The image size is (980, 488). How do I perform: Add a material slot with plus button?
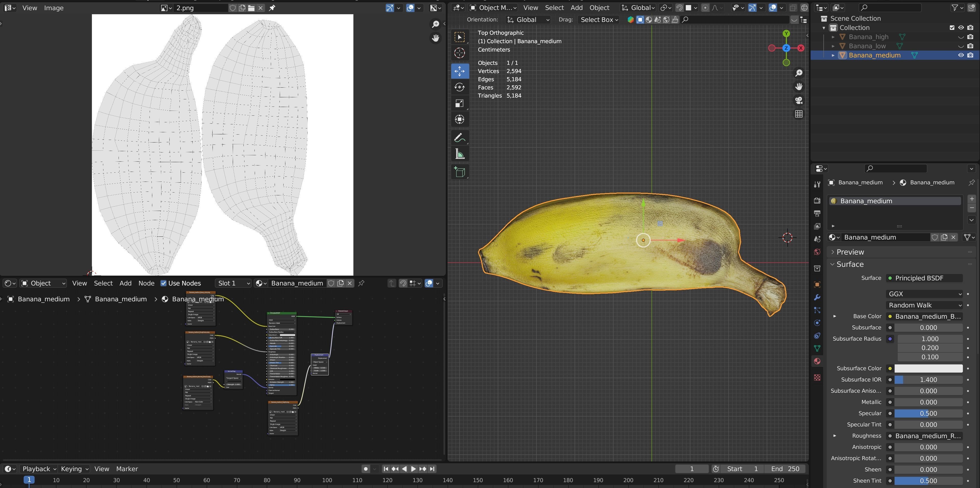[971, 199]
